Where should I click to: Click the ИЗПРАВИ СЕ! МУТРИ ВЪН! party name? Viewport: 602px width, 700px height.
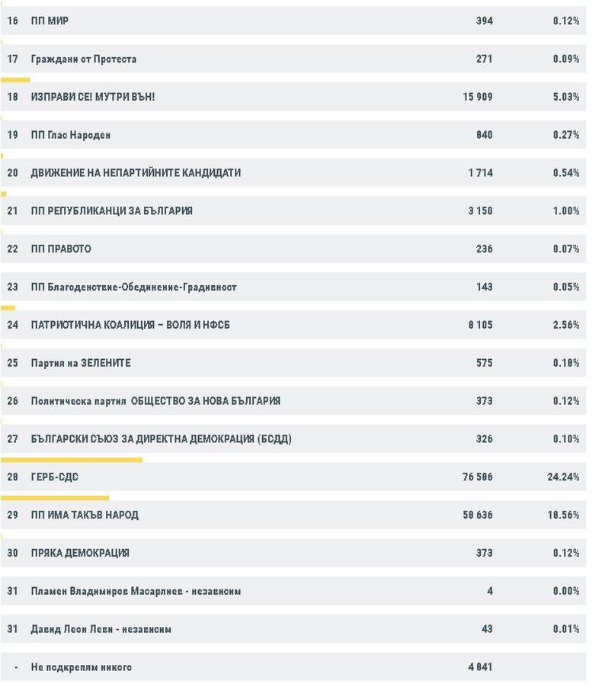[93, 98]
